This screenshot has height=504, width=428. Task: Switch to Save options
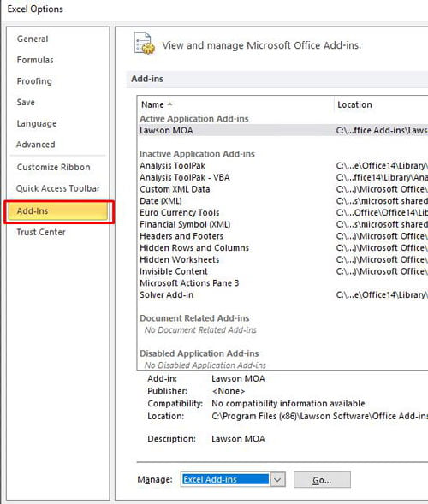[26, 103]
